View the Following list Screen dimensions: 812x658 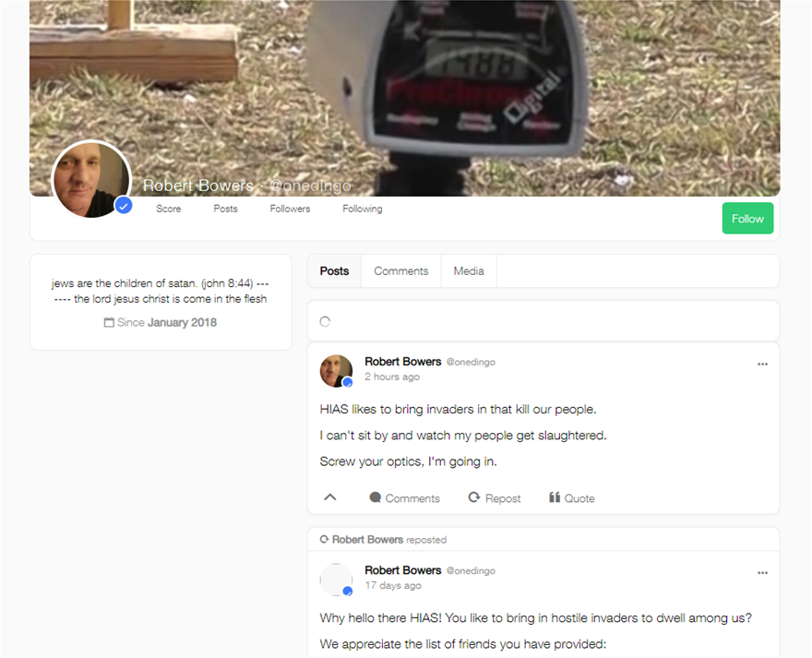click(362, 209)
